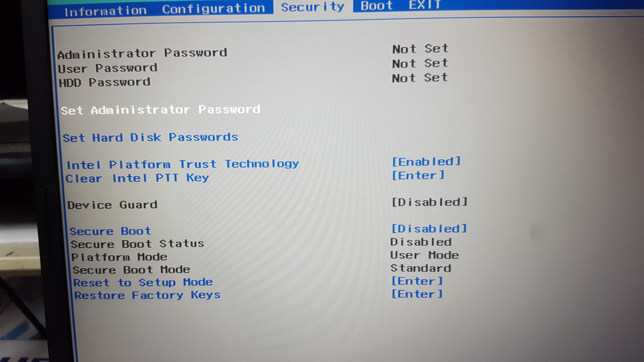This screenshot has width=644, height=362.
Task: Toggle Secure Boot Disabled value
Action: pyautogui.click(x=429, y=229)
